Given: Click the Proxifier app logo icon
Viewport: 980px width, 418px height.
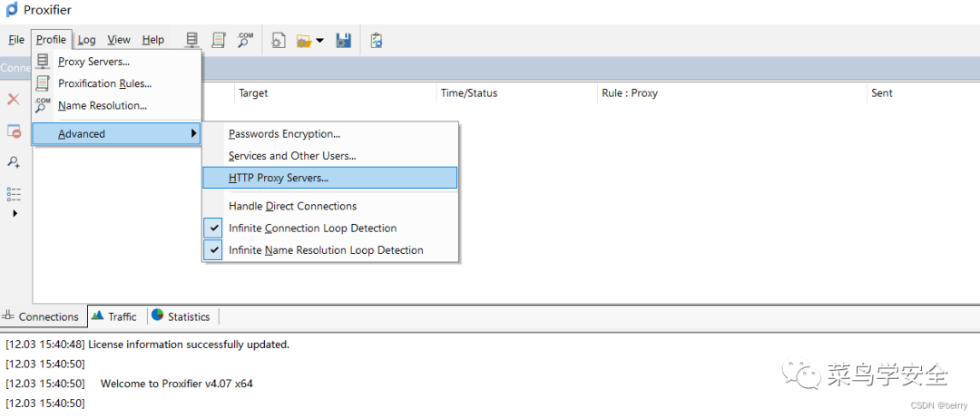Looking at the screenshot, I should pyautogui.click(x=11, y=9).
